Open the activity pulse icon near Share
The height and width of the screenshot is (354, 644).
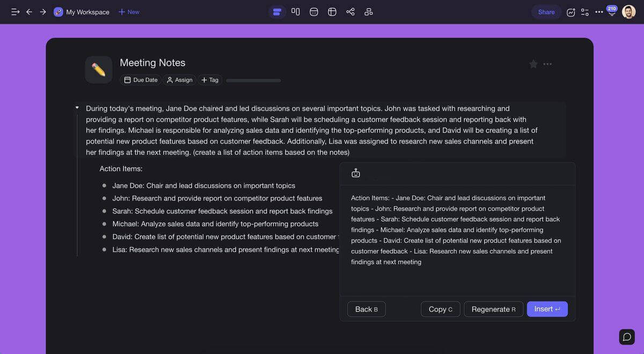570,11
